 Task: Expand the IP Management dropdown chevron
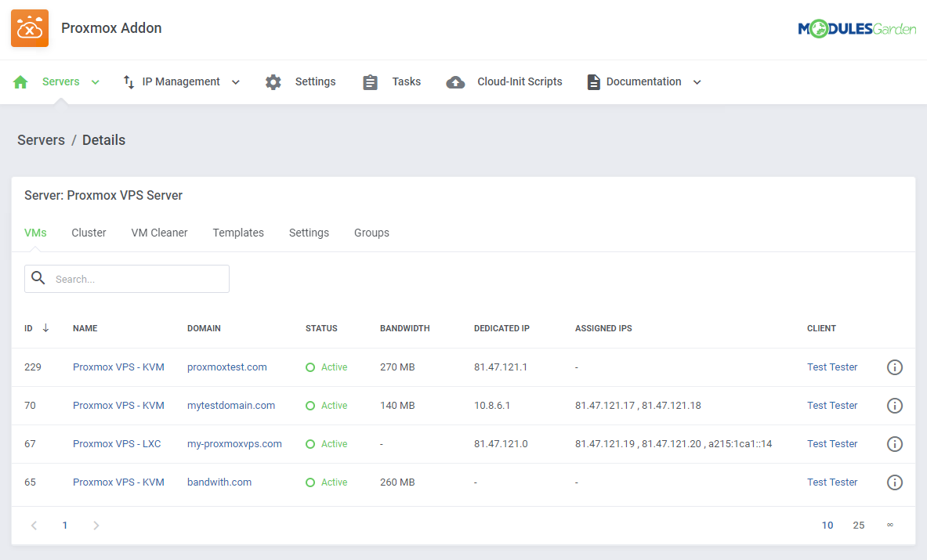click(235, 82)
